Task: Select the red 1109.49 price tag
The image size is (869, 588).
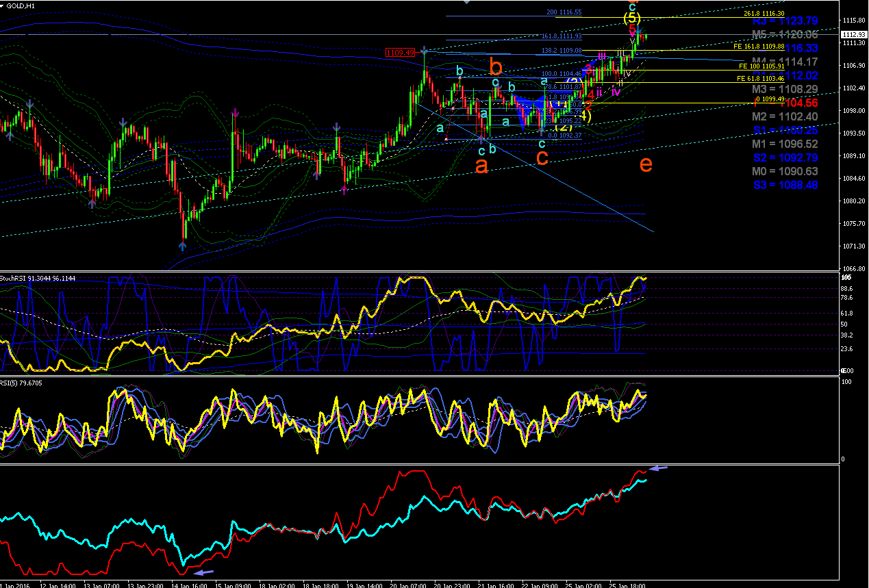Action: 400,53
